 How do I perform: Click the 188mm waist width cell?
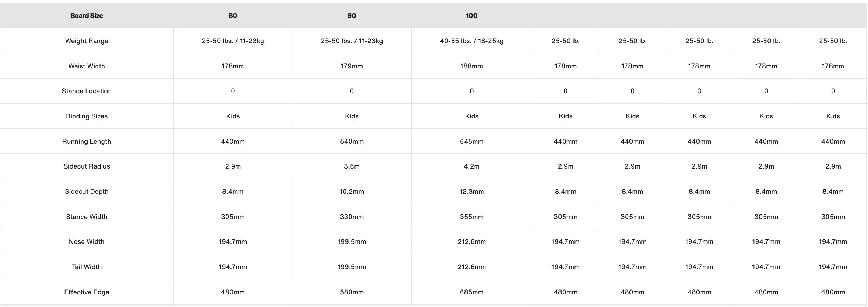coord(471,66)
